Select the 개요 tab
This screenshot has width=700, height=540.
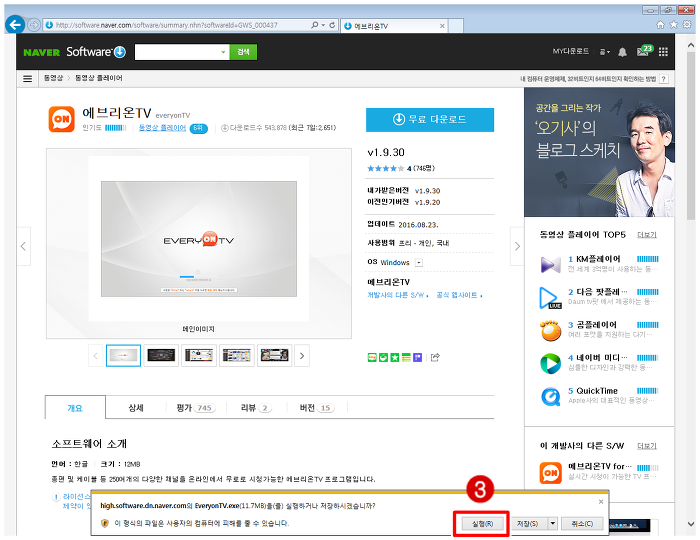(x=75, y=407)
